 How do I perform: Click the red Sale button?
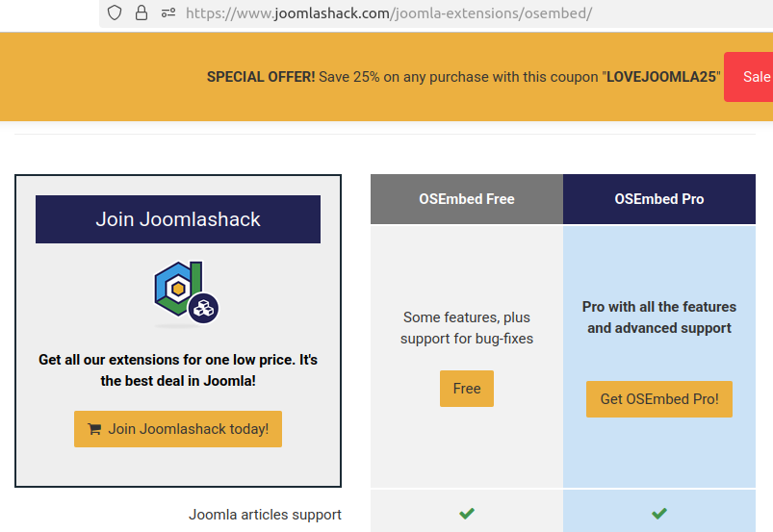748,77
